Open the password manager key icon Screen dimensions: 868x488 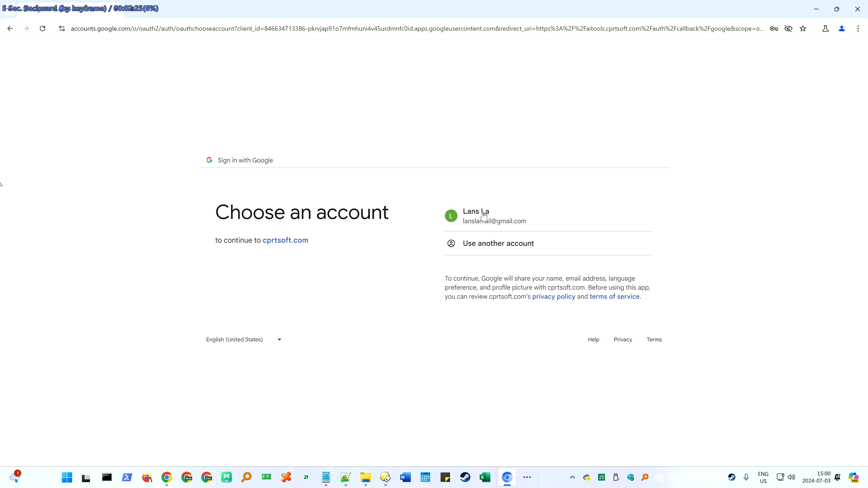[774, 29]
